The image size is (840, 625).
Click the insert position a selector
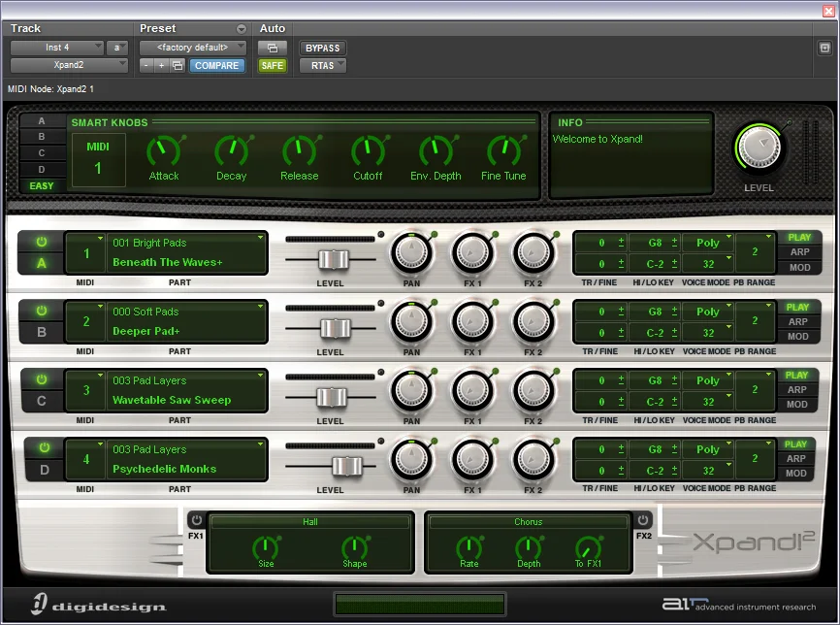(x=116, y=48)
